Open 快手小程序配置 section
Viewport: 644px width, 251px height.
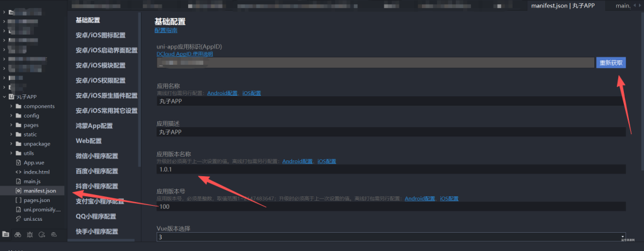click(x=97, y=231)
